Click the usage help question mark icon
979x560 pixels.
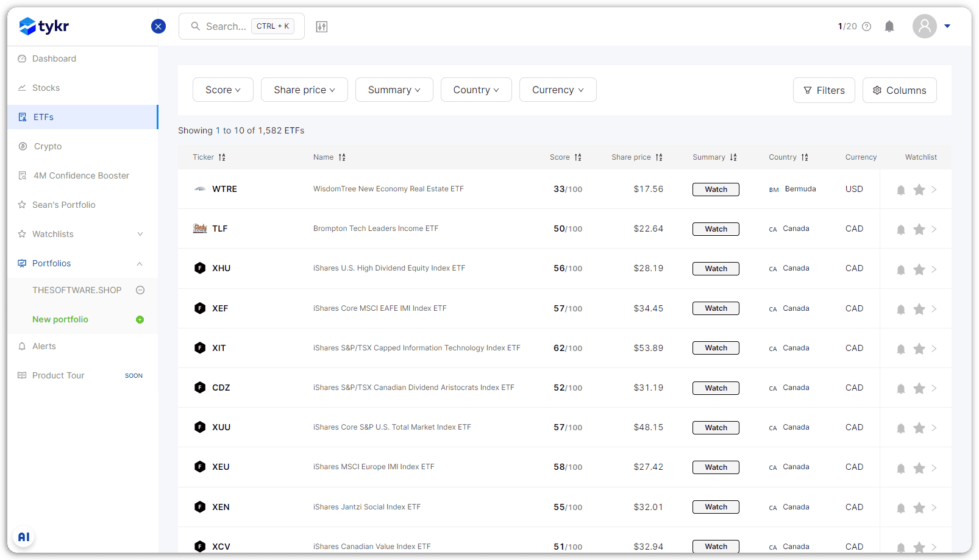[x=867, y=26]
